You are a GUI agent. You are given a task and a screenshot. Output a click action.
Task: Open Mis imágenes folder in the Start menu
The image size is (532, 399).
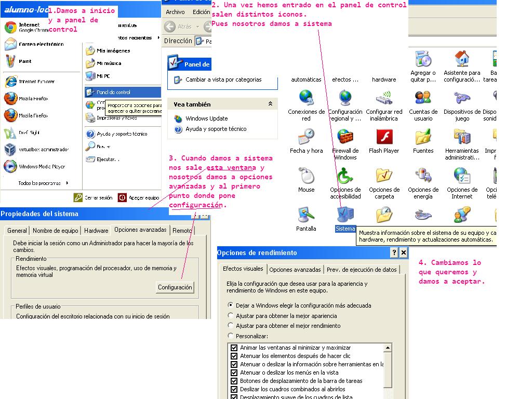pyautogui.click(x=108, y=50)
